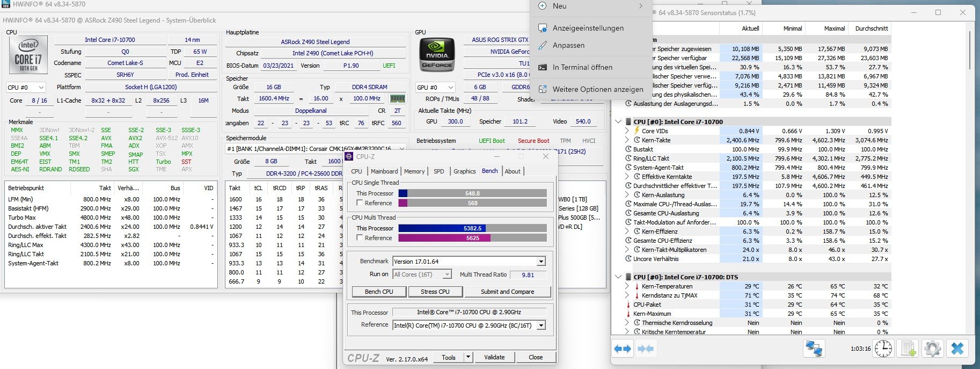Click the purple multi thread Reference 5625 bar

tap(472, 238)
